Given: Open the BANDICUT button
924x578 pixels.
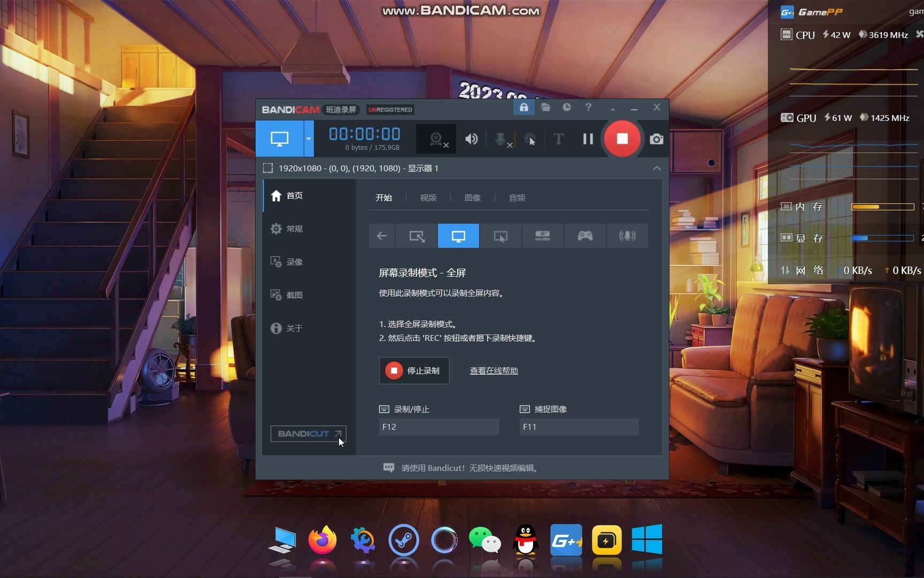Looking at the screenshot, I should 309,433.
